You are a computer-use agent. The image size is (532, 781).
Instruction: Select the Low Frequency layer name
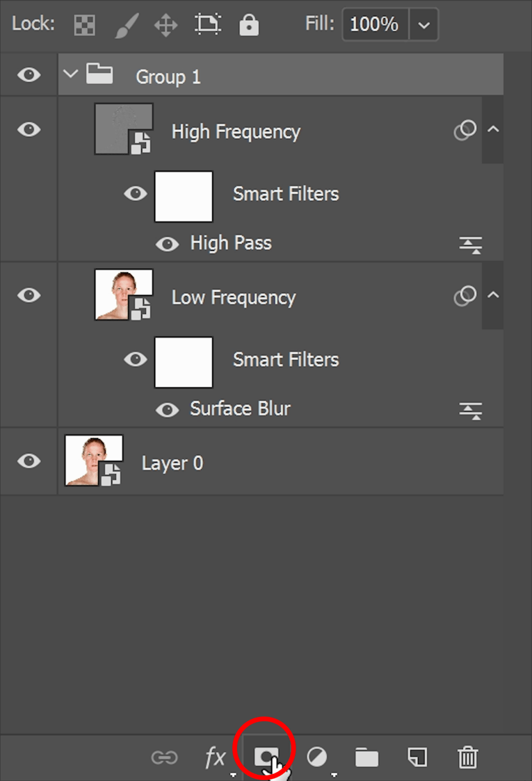coord(233,297)
